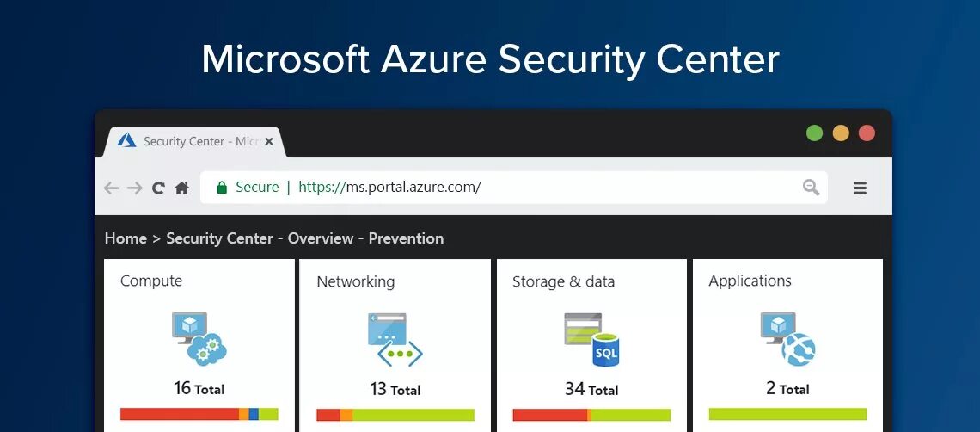Click the browser back arrow
The image size is (980, 432).
click(x=112, y=188)
